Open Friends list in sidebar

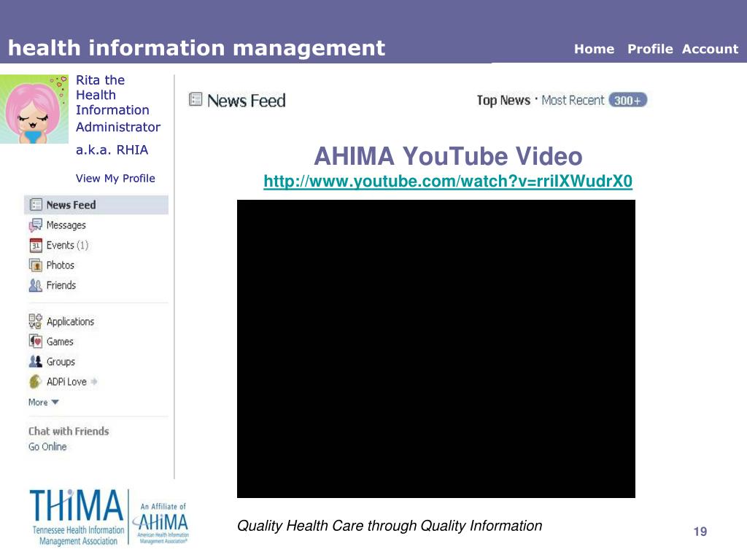click(x=61, y=285)
